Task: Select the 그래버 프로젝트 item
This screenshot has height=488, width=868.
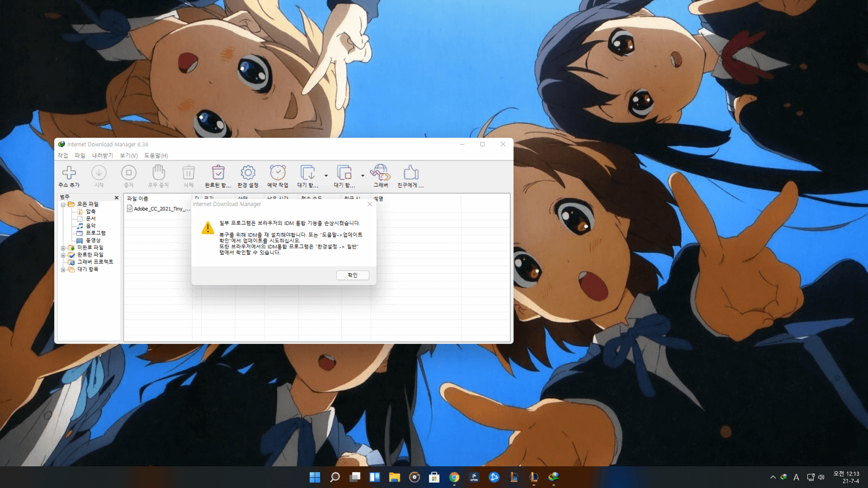Action: click(95, 262)
